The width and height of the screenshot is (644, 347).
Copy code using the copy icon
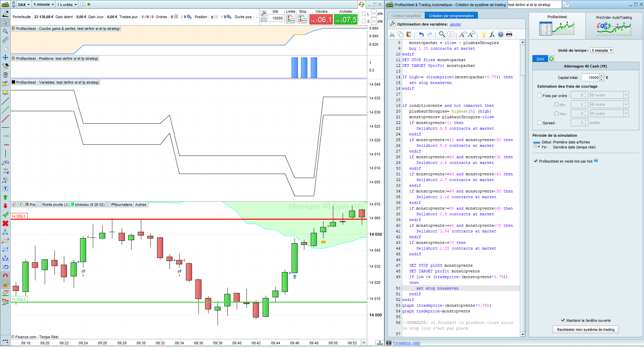click(x=401, y=34)
